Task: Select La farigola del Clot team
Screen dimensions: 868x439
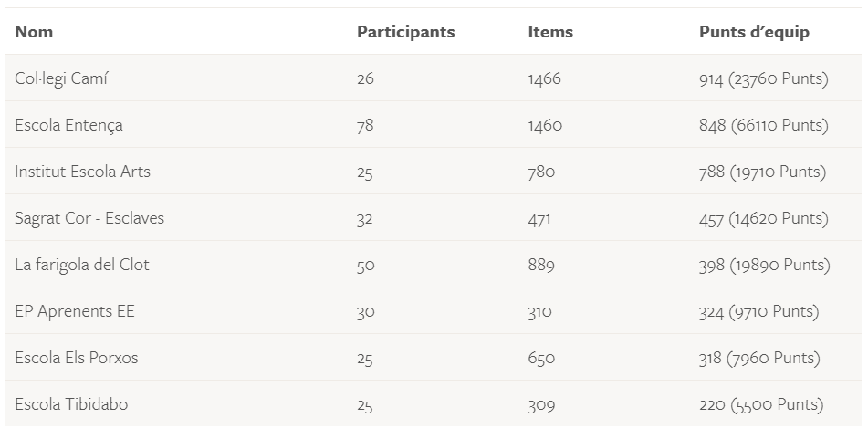Action: 82,265
